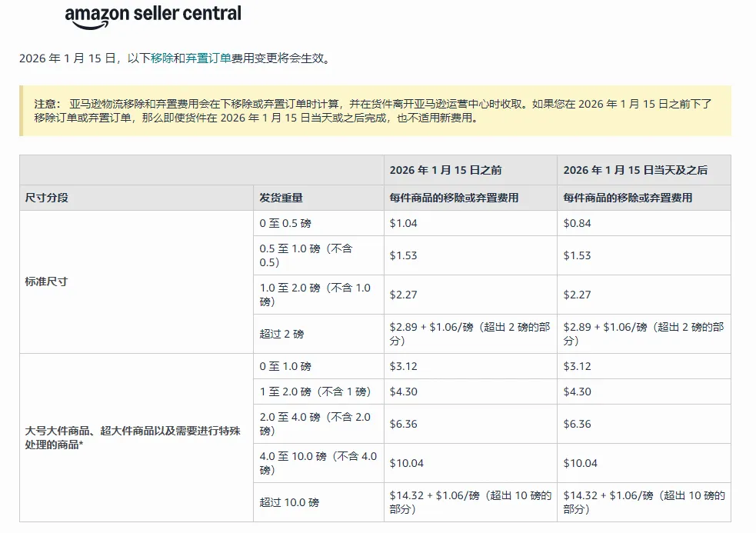756x533 pixels.
Task: Click the Amazon Seller Central logo
Action: click(x=153, y=15)
